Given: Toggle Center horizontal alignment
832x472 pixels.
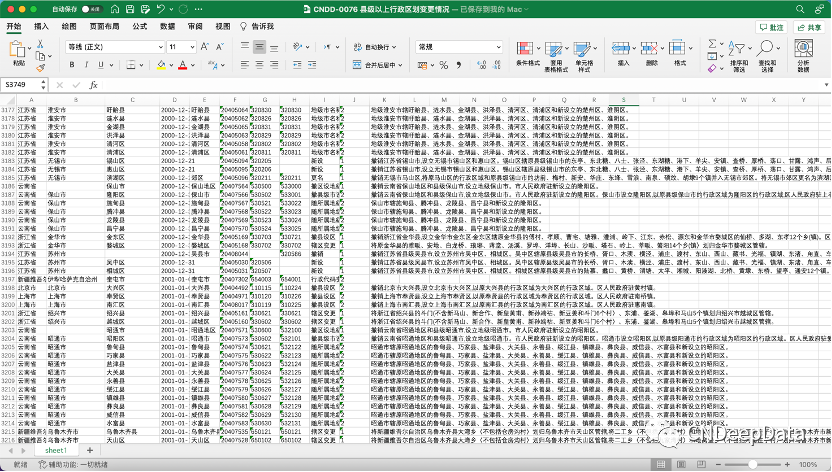Looking at the screenshot, I should pyautogui.click(x=259, y=65).
